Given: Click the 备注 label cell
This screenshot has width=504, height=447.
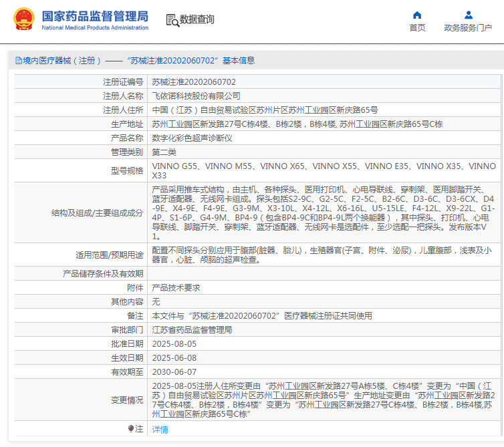Looking at the screenshot, I should click(81, 316).
